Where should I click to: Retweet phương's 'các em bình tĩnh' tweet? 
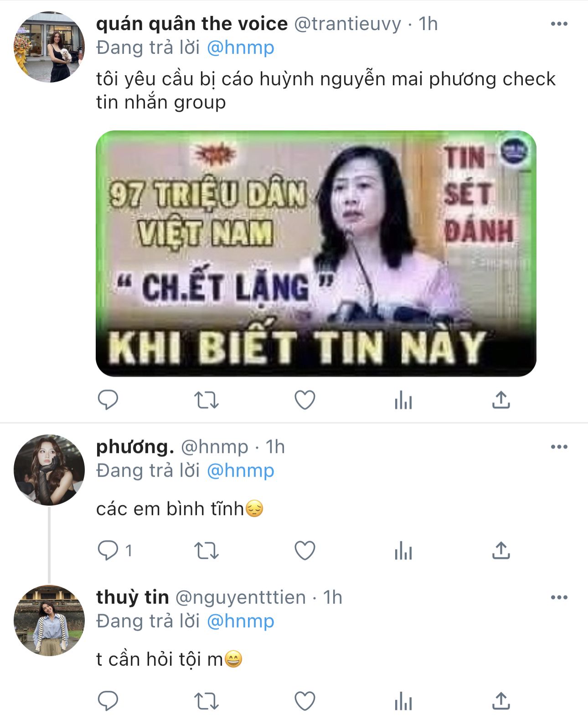(206, 550)
